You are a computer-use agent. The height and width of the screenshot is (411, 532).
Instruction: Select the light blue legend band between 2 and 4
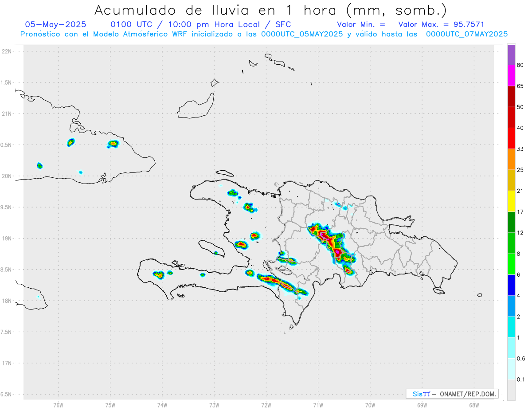511,306
